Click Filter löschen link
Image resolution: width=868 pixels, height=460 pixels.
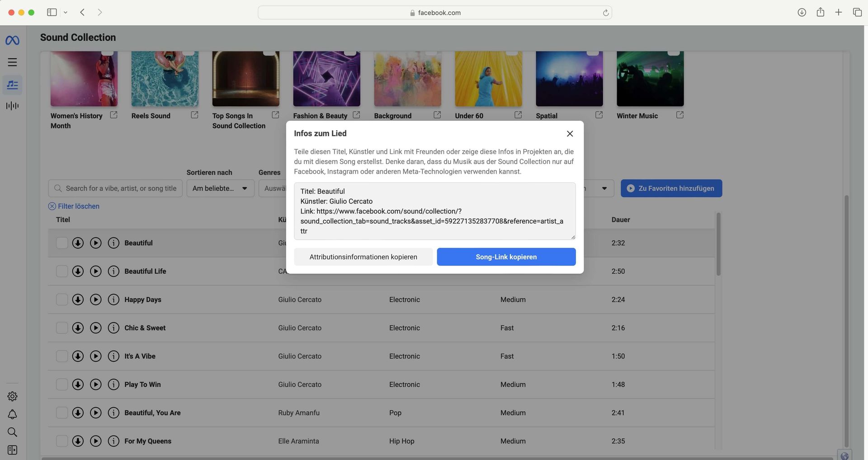[x=74, y=206]
